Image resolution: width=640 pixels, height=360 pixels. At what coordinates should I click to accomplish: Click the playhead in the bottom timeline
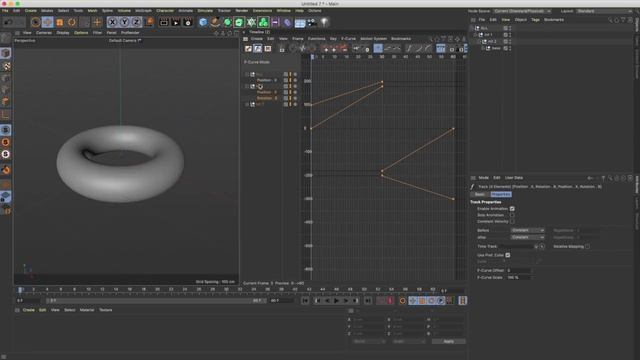tap(20, 289)
